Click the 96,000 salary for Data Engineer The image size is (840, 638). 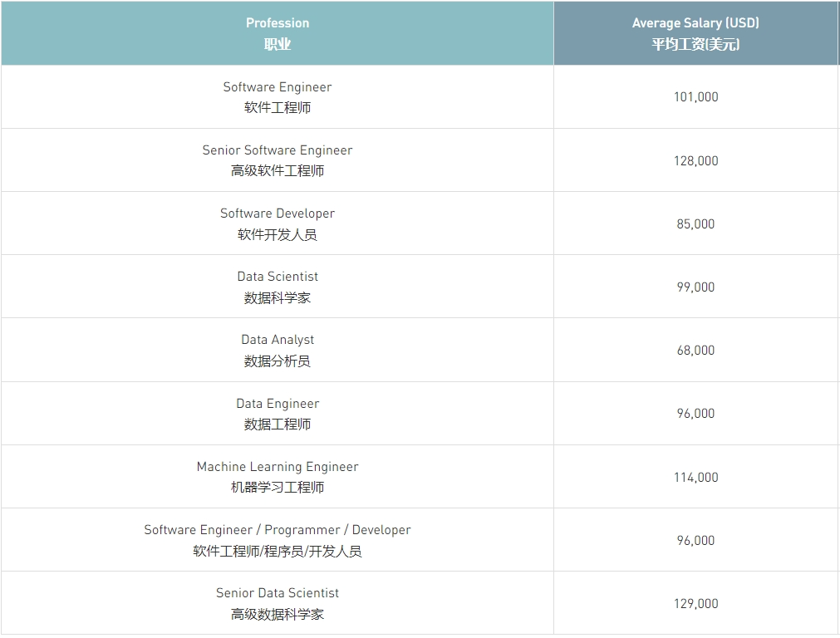tap(696, 414)
